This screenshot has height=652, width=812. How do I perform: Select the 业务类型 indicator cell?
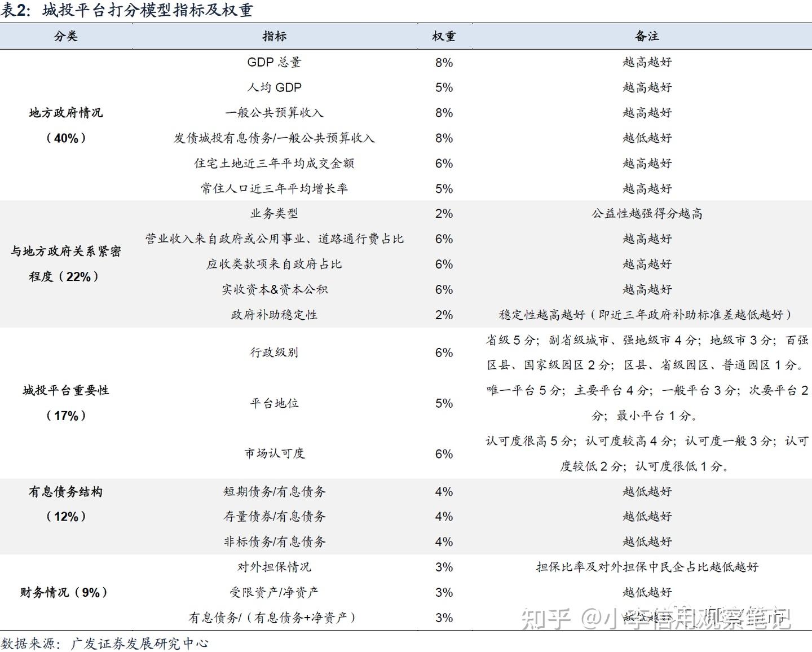(274, 214)
